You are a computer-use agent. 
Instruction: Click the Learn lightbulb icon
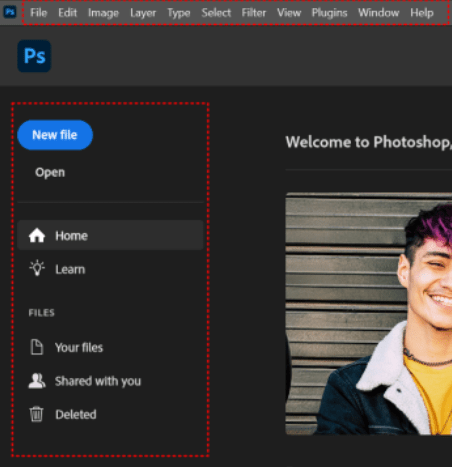pos(37,268)
